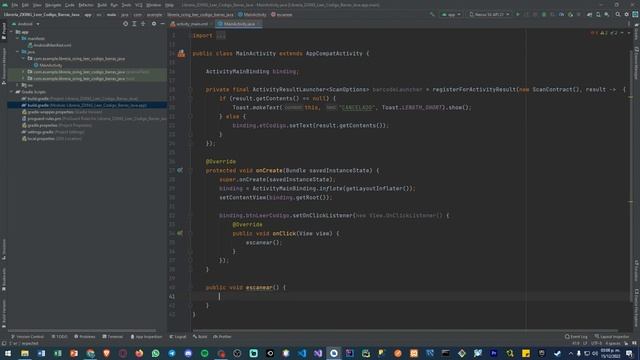
Task: Open the Windows Start menu
Action: coord(8,353)
